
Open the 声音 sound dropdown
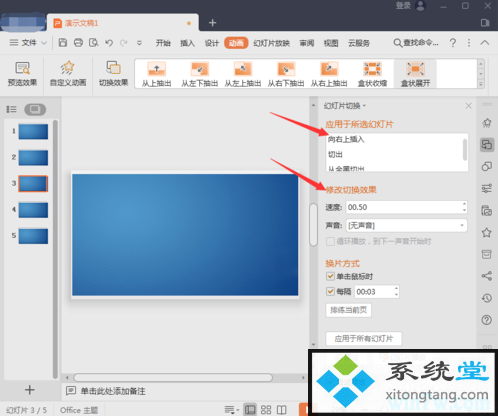tap(406, 226)
